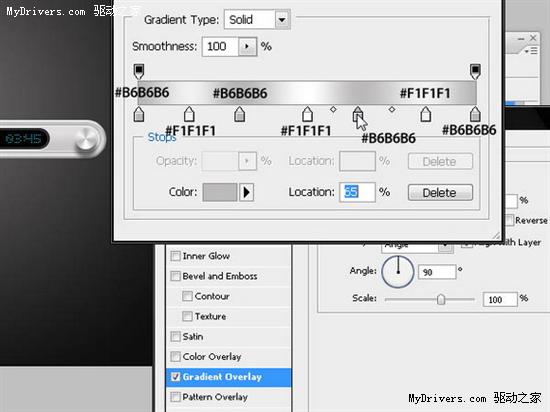Screen dimensions: 550x412
Task: Uncheck the Gradient Overlay checkbox
Action: [x=175, y=377]
